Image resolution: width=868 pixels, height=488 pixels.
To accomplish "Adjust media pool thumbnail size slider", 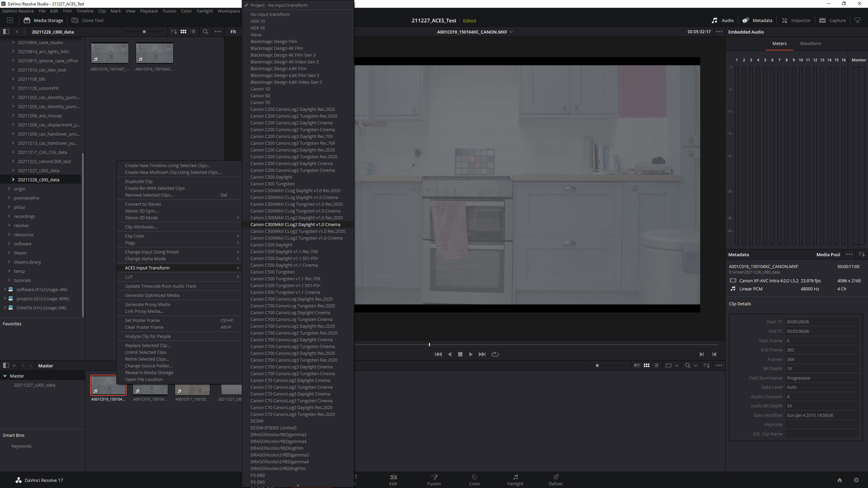I will tap(597, 365).
